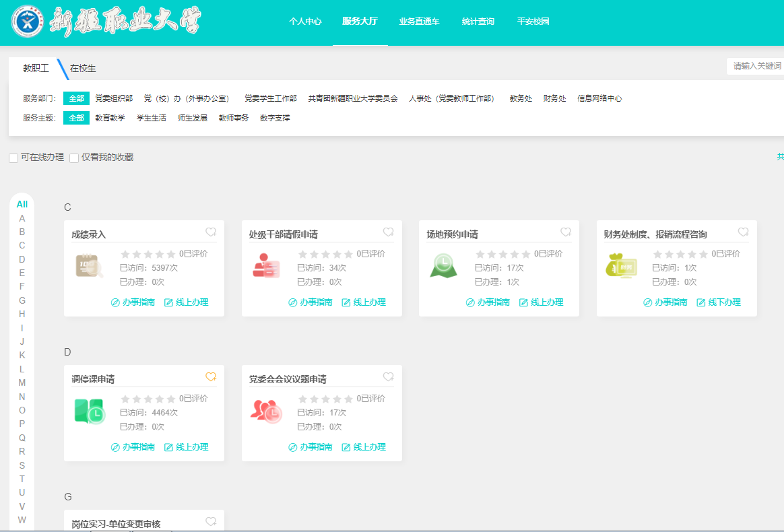Filter by department 党委学生工作部

pyautogui.click(x=271, y=98)
